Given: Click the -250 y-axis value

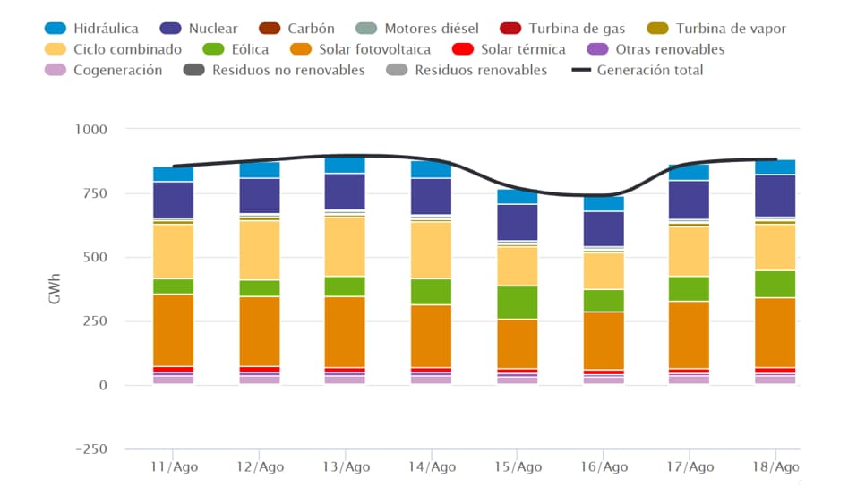Looking at the screenshot, I should pos(91,449).
